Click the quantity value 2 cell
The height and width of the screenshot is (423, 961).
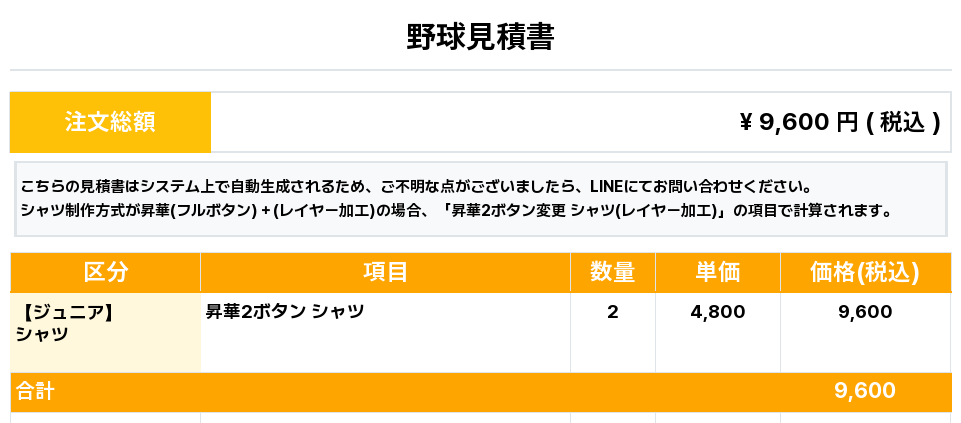coord(612,312)
